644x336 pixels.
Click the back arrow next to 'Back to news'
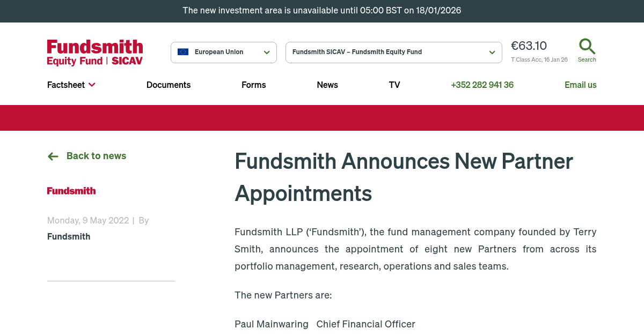tap(53, 156)
